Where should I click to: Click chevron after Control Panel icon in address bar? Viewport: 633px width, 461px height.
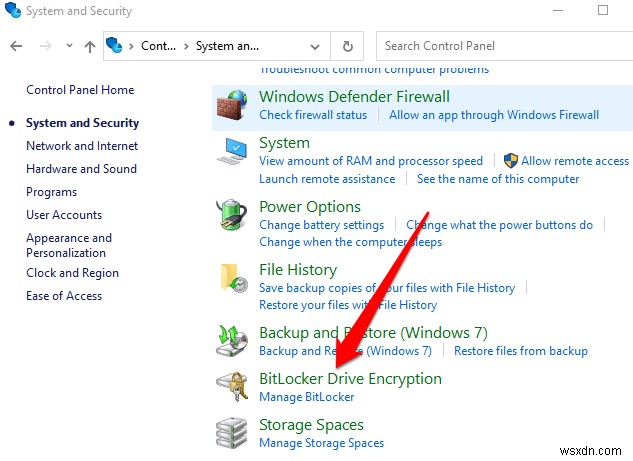tap(131, 46)
